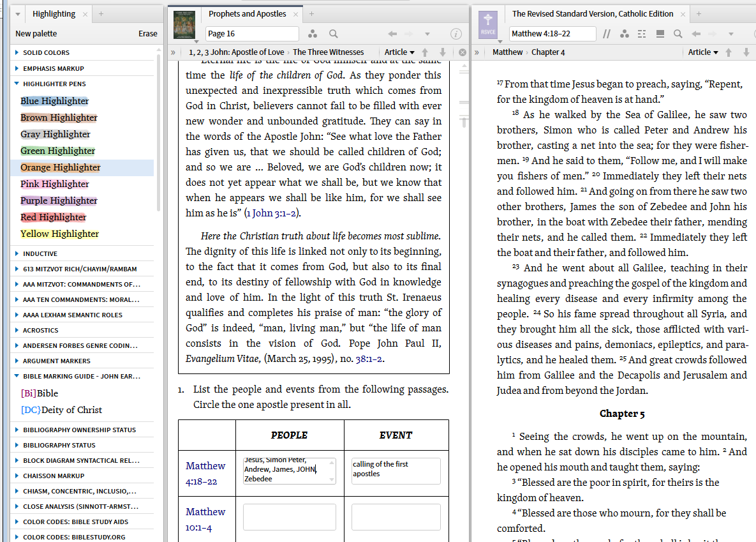The image size is (756, 542).
Task: Add new tab beside Highlighting
Action: pos(101,14)
